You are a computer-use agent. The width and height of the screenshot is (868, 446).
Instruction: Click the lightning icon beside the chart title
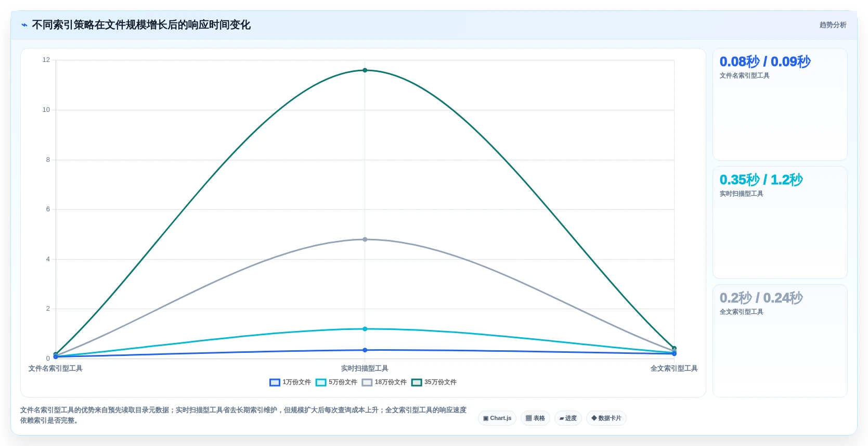(24, 25)
